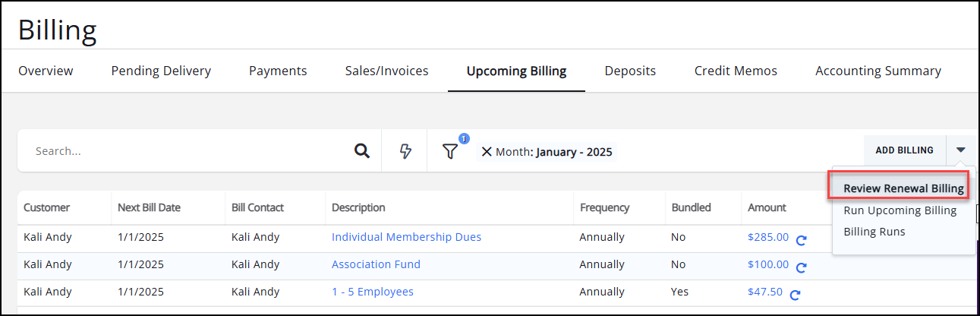
Task: Open the Payments tab
Action: (278, 71)
